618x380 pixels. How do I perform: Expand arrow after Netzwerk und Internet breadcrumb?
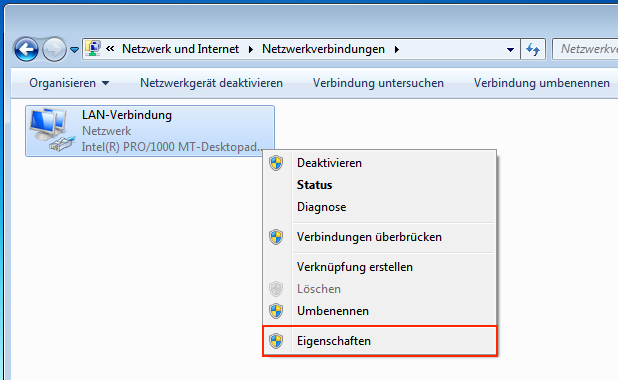pyautogui.click(x=251, y=49)
